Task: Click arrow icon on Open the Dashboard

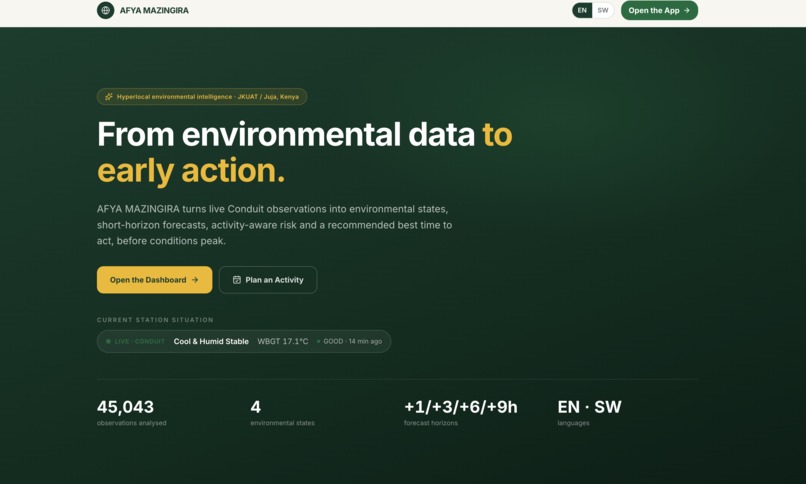Action: pyautogui.click(x=195, y=280)
